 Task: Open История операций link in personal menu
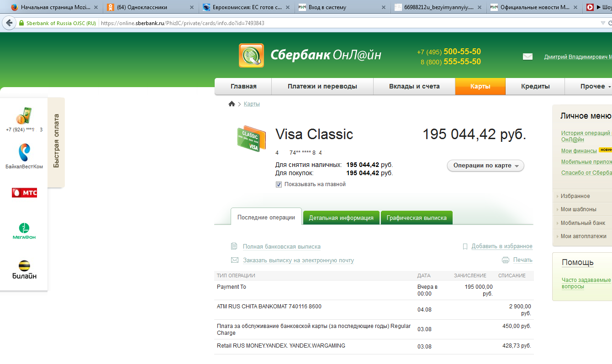[x=586, y=136]
